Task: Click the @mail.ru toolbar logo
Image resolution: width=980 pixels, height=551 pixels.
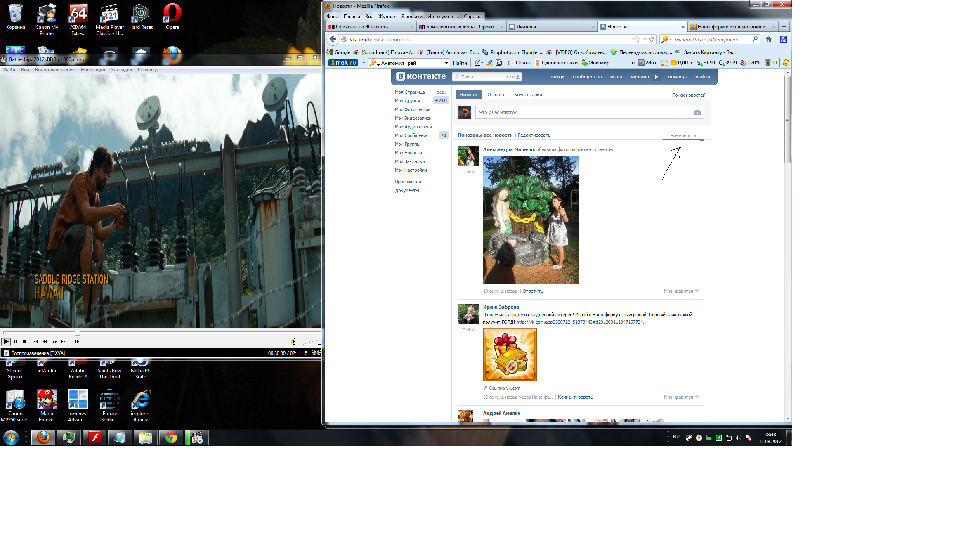Action: pyautogui.click(x=343, y=63)
